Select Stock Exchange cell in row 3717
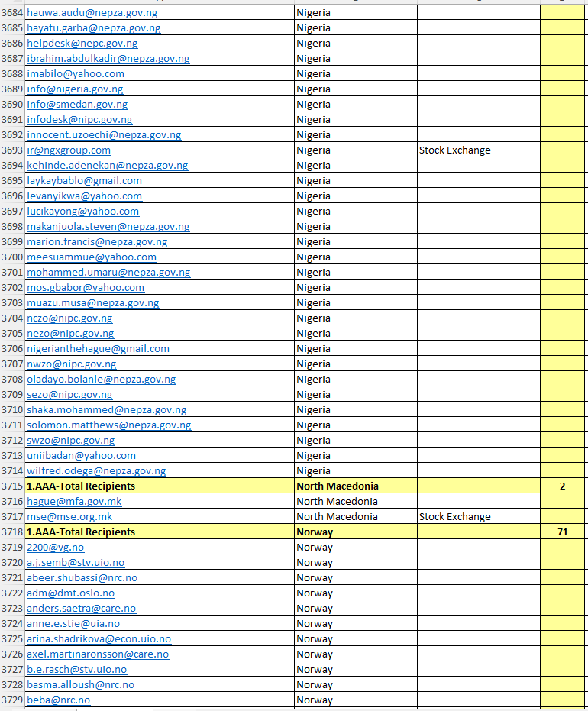Screen dimensions: 588x711 [x=478, y=516]
